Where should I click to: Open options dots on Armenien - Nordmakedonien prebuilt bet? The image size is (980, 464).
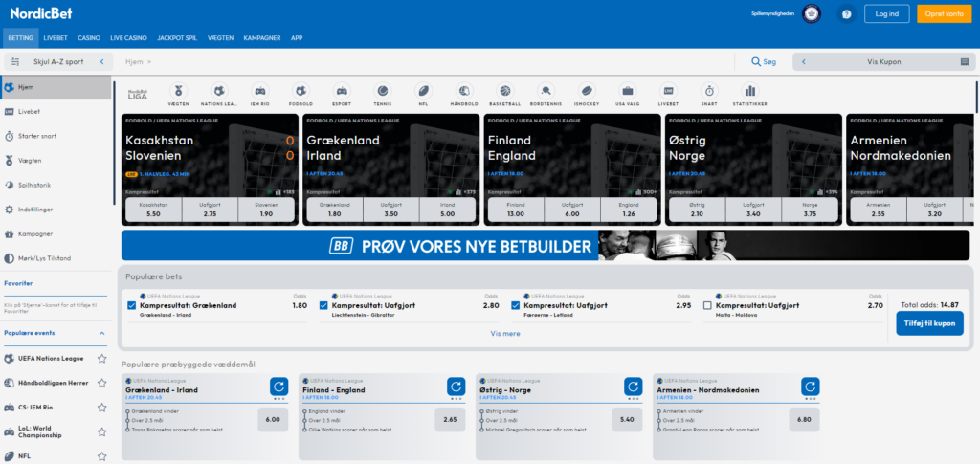810,398
